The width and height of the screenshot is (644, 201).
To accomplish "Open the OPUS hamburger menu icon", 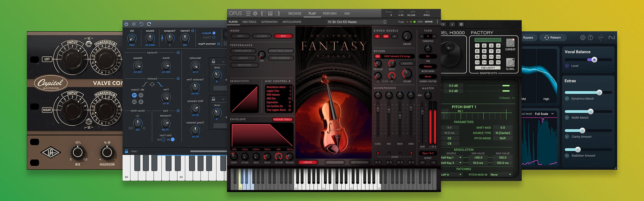I will click(x=248, y=14).
